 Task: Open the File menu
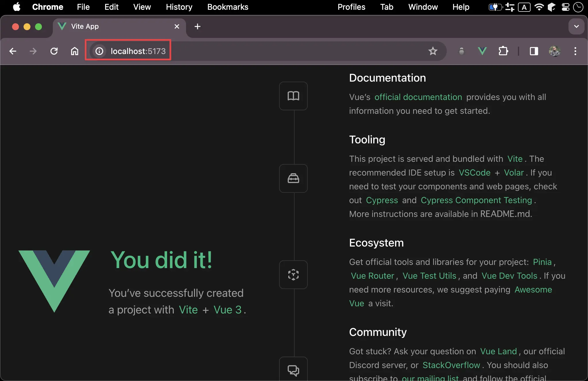pos(83,7)
